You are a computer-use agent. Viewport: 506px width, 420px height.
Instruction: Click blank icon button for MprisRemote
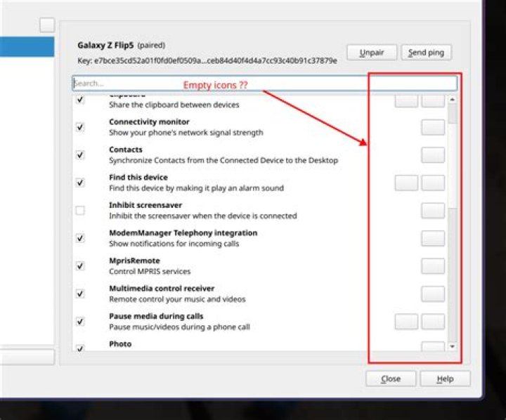(x=433, y=266)
